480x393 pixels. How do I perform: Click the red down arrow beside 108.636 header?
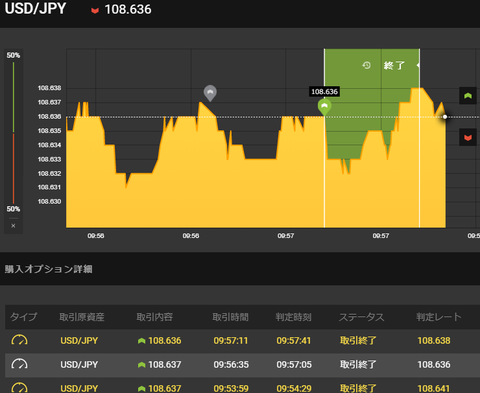(x=95, y=11)
